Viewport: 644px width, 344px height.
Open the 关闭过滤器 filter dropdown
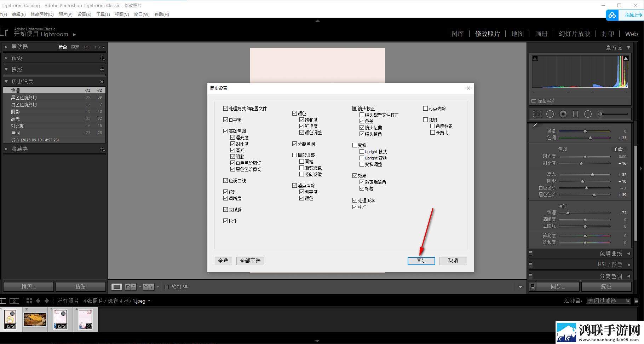pyautogui.click(x=609, y=301)
